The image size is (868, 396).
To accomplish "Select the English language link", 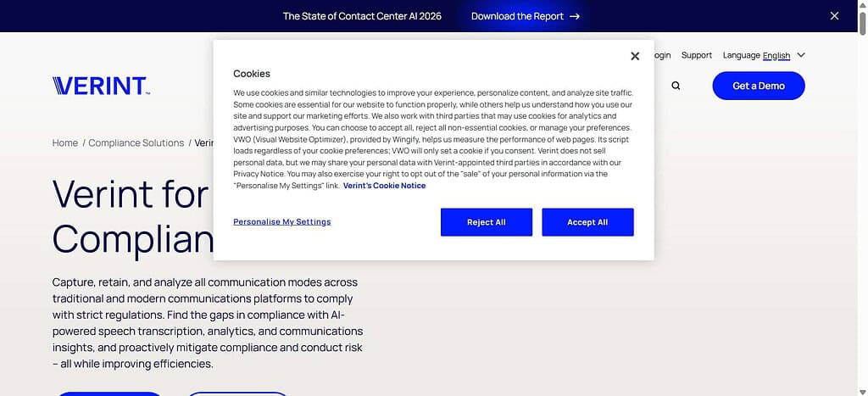I will [x=776, y=55].
